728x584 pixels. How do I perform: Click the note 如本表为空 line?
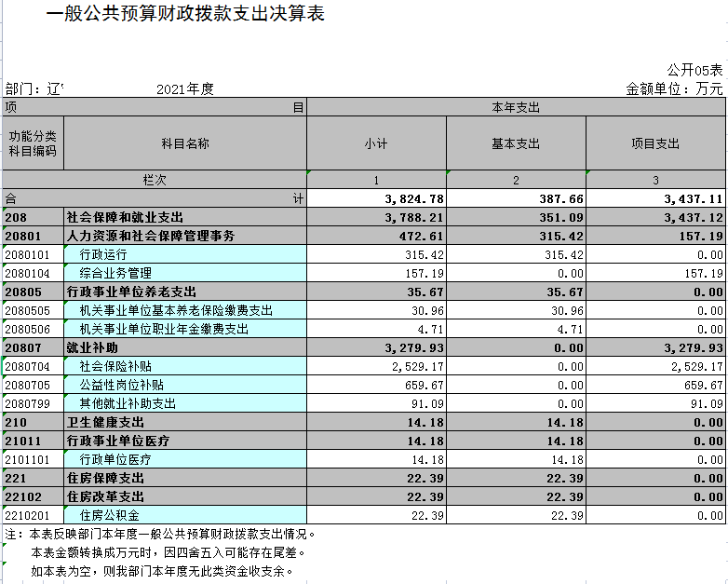[x=162, y=571]
